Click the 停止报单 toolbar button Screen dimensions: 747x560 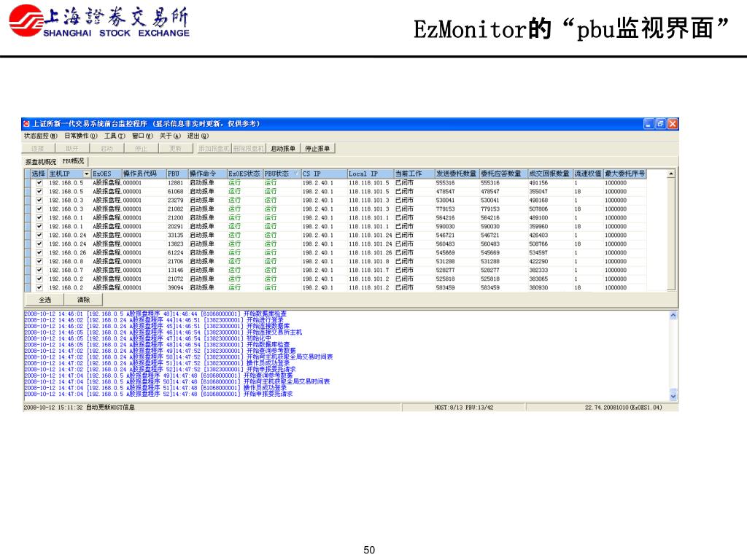pos(318,149)
